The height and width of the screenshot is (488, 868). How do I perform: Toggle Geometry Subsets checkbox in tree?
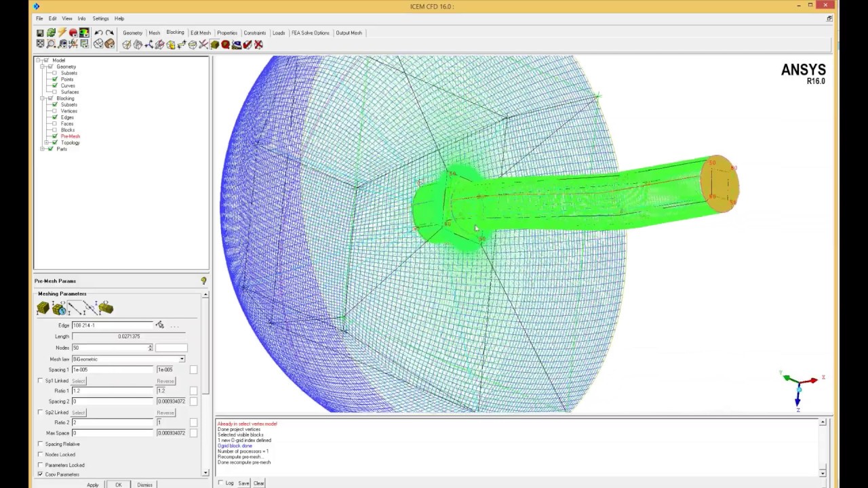click(x=55, y=73)
